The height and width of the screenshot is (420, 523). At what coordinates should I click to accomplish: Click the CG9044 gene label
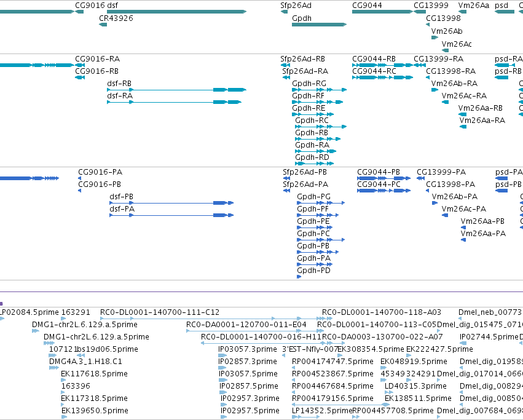pos(368,6)
